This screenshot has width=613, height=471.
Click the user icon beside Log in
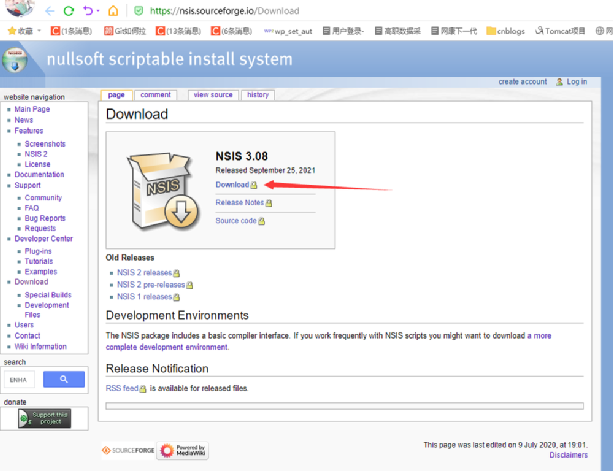click(x=559, y=82)
